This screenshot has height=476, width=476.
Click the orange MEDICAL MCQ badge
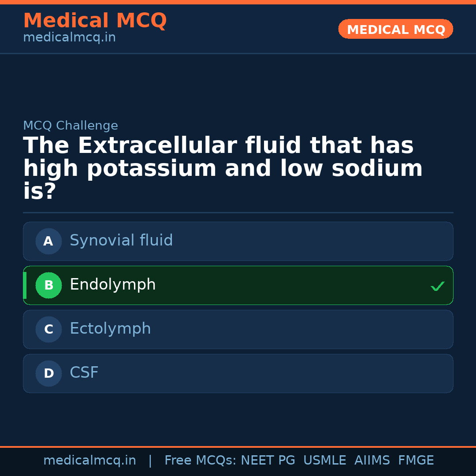click(395, 29)
